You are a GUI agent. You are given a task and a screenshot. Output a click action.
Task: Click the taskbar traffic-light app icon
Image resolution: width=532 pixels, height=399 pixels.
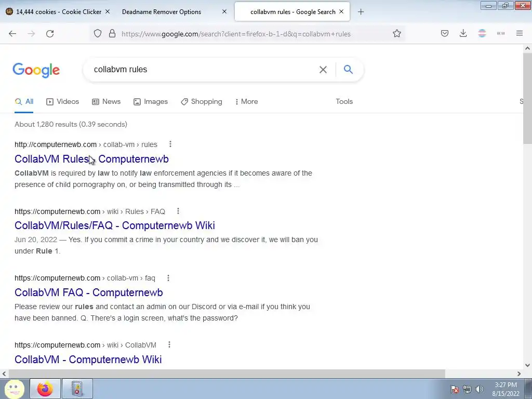tap(77, 389)
